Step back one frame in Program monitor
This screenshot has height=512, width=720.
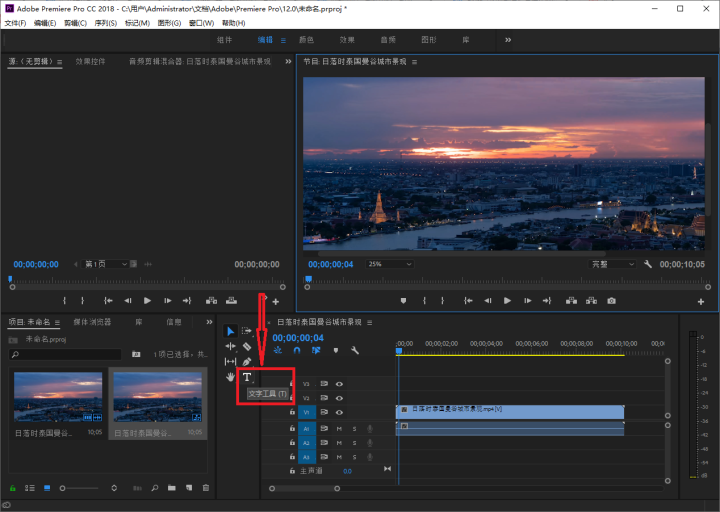pyautogui.click(x=488, y=301)
